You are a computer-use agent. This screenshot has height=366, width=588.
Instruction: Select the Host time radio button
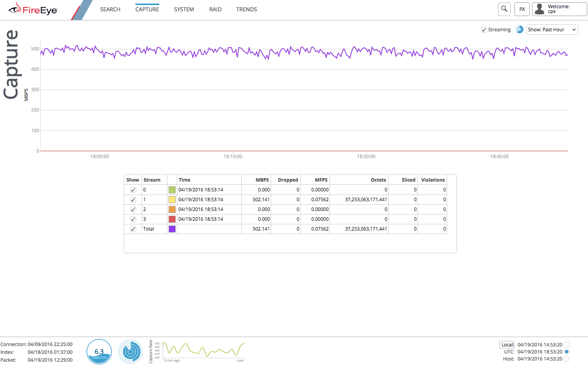[566, 359]
